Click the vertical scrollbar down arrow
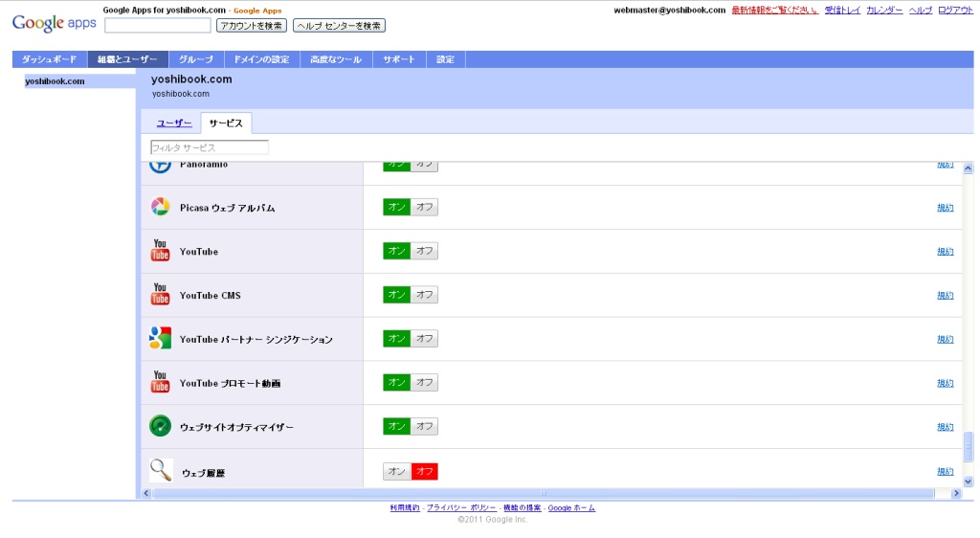The height and width of the screenshot is (538, 980). [x=969, y=482]
